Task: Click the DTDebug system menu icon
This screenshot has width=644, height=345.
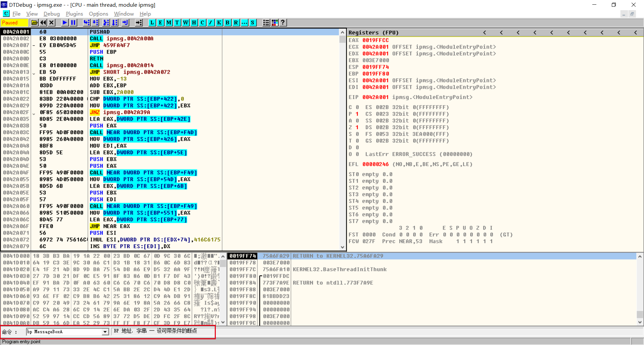Action: 4,5
